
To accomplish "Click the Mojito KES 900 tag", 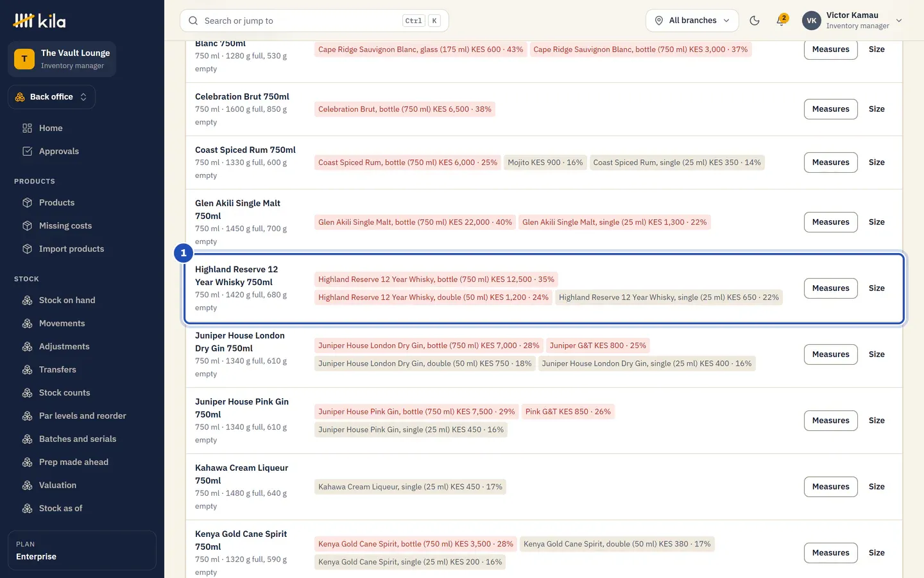I will pos(545,162).
